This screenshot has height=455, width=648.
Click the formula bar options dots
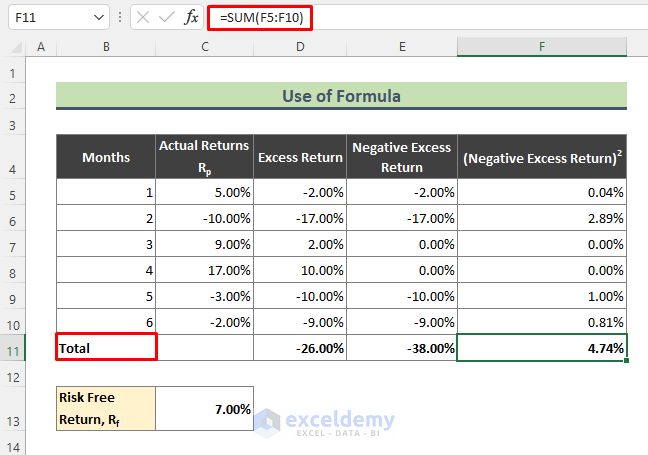pos(120,17)
